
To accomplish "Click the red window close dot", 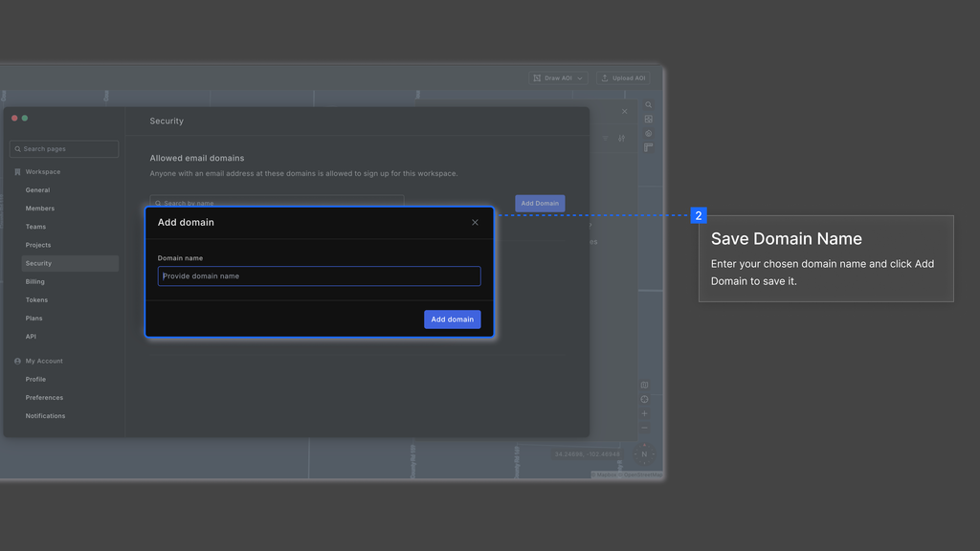I will click(x=14, y=118).
